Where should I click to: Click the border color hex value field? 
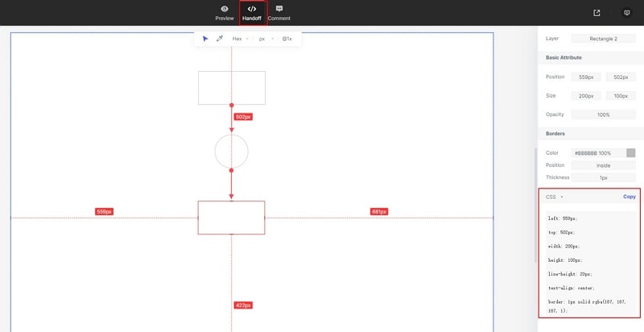click(597, 153)
